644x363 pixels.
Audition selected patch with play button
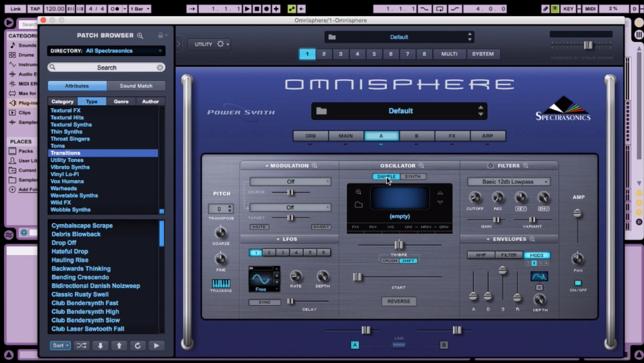[x=157, y=345]
